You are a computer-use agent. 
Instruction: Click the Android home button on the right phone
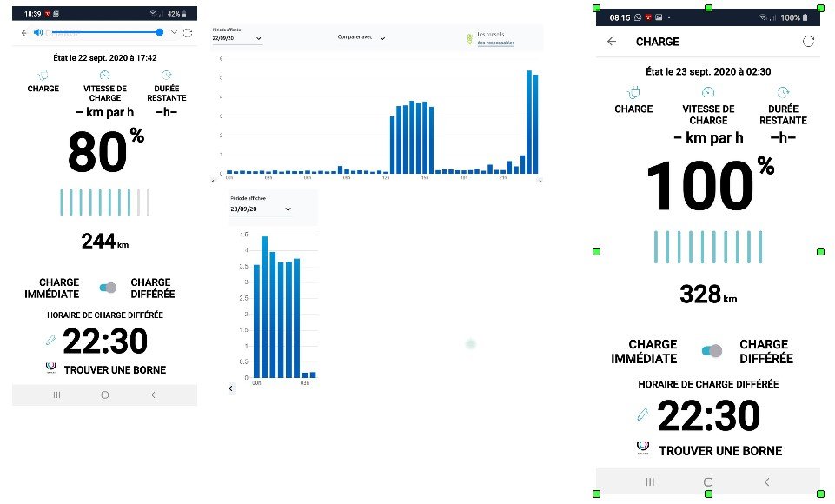click(708, 481)
